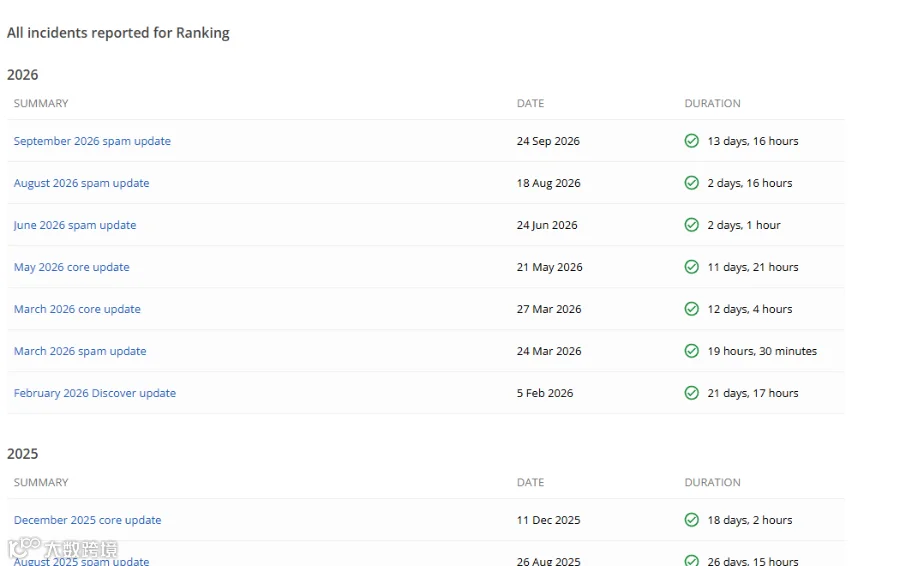
Task: Open September 2026 spam update incident
Action: click(92, 141)
